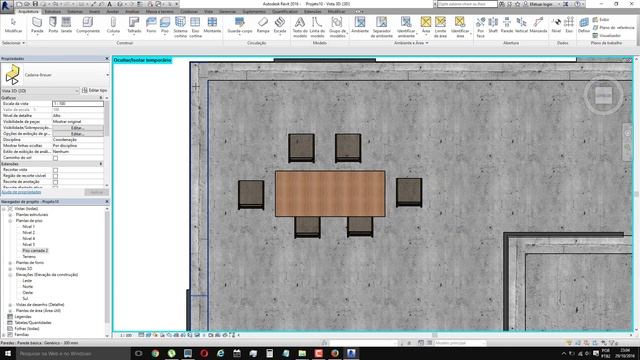Open Chrome from the taskbar
The image size is (640, 360).
(155, 353)
